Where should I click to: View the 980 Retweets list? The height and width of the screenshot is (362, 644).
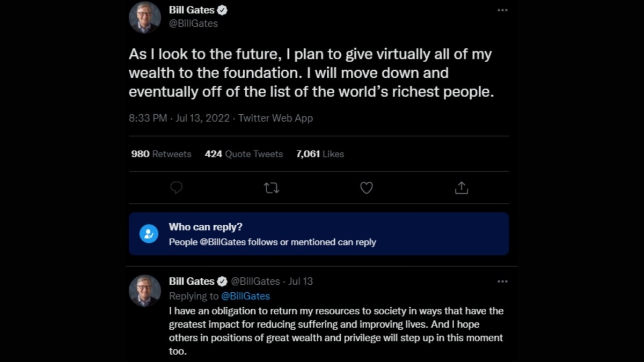161,154
